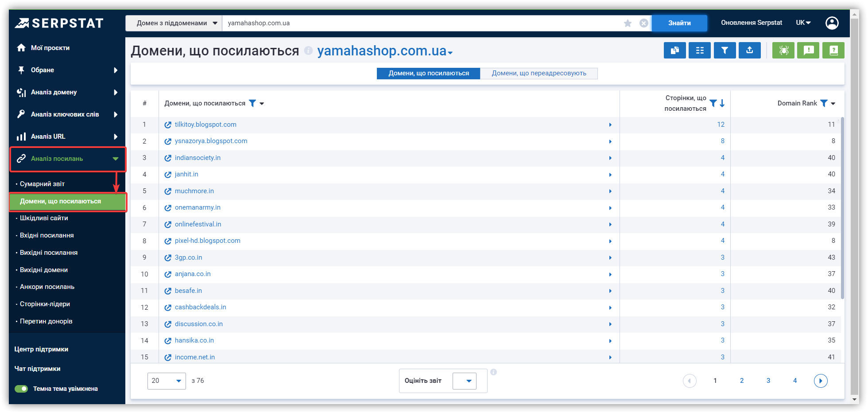Open 3gp.co.in external link icon
This screenshot has width=868, height=413.
[x=168, y=258]
